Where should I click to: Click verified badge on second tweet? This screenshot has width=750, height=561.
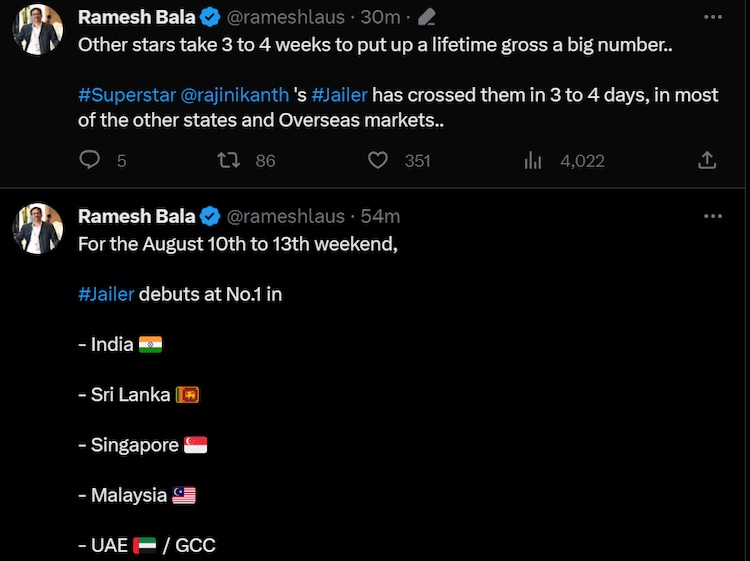point(210,216)
